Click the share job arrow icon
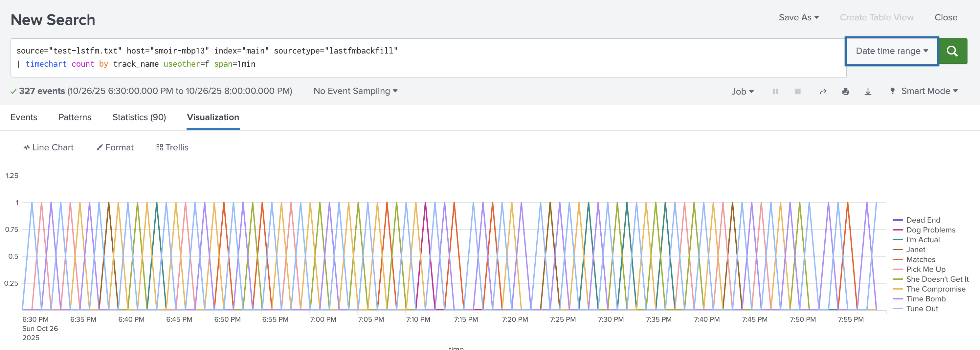Viewport: 980px width, 350px height. pos(823,91)
